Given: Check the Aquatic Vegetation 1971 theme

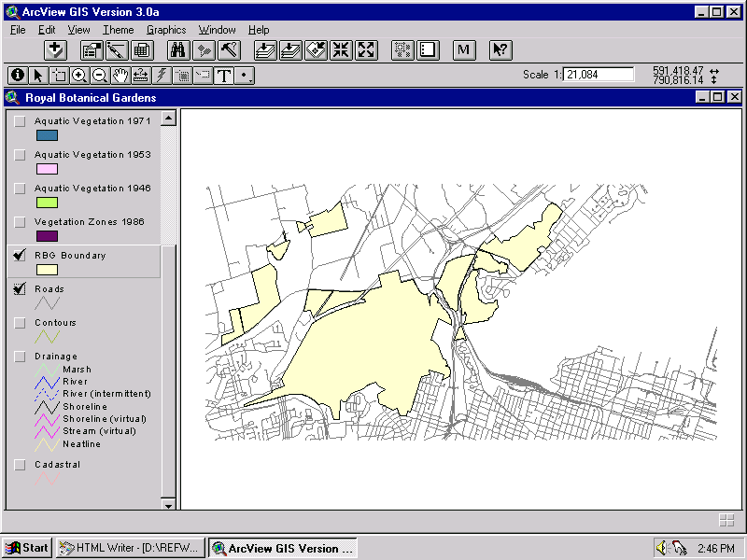Looking at the screenshot, I should 20,121.
